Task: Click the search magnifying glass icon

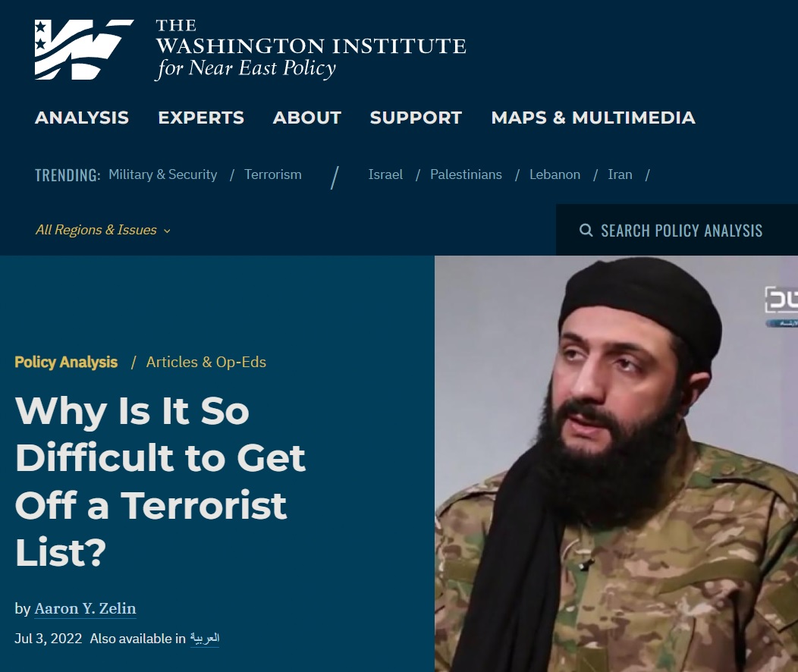Action: click(586, 230)
